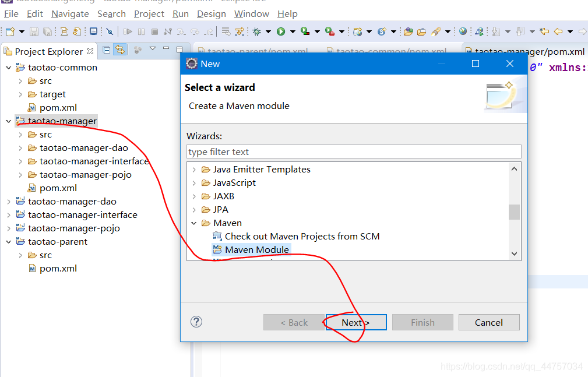Toggle Link with Editor in Project Explorer

click(x=120, y=50)
